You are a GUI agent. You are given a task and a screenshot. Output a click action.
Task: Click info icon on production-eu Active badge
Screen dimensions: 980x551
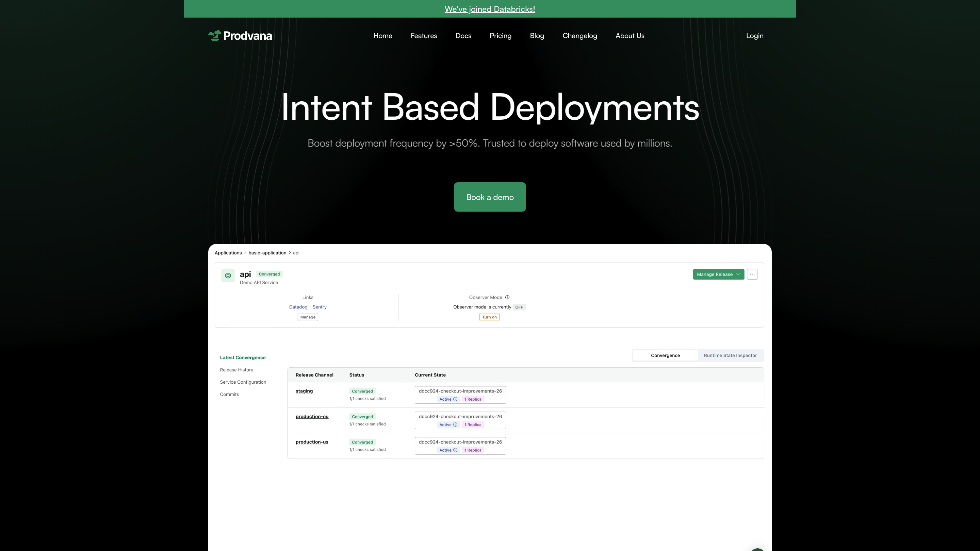tap(455, 425)
